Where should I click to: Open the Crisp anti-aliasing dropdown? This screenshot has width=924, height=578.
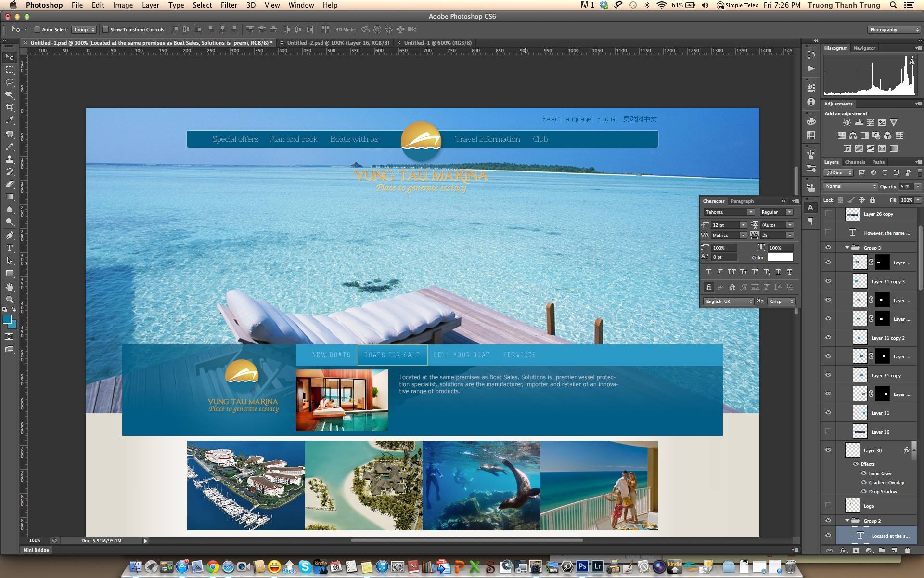[781, 302]
